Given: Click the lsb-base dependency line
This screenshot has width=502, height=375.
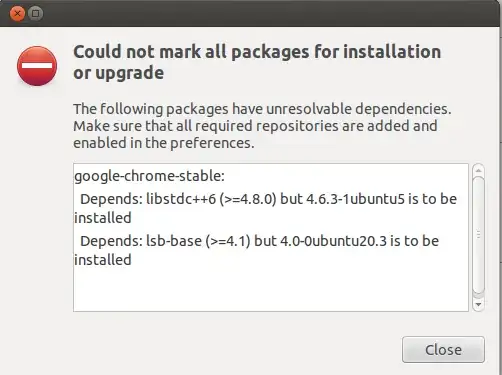Looking at the screenshot, I should [x=256, y=250].
